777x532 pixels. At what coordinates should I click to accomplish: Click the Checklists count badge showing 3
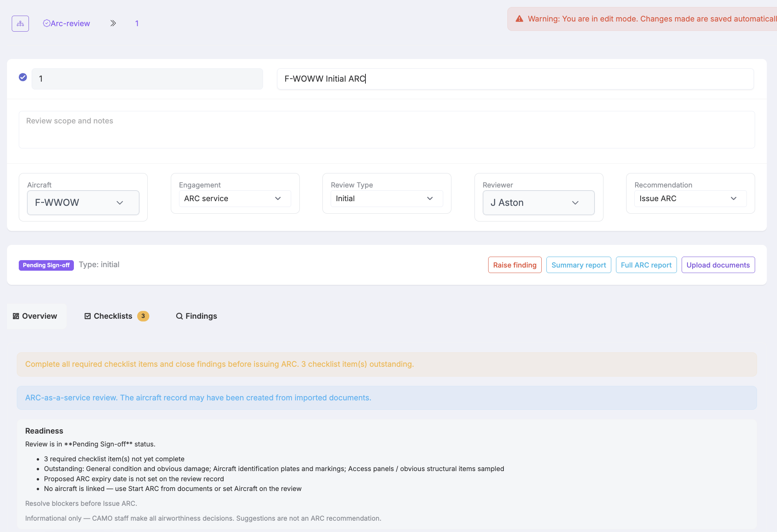pyautogui.click(x=143, y=316)
